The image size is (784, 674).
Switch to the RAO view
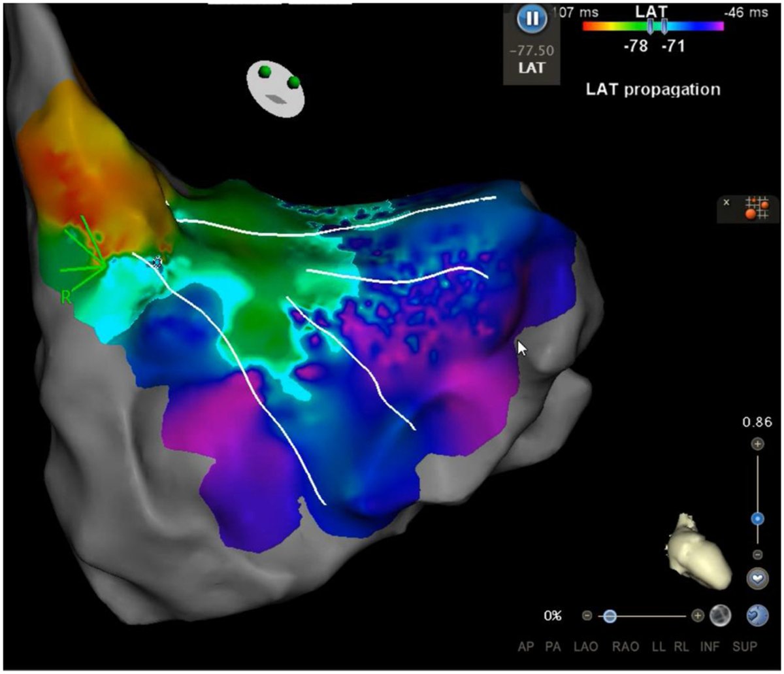point(625,647)
